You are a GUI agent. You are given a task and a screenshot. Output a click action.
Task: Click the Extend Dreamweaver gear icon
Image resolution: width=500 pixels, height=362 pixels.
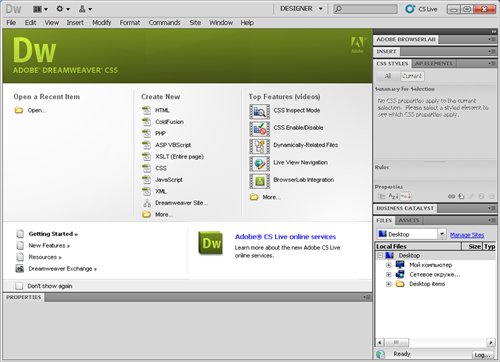point(63,9)
